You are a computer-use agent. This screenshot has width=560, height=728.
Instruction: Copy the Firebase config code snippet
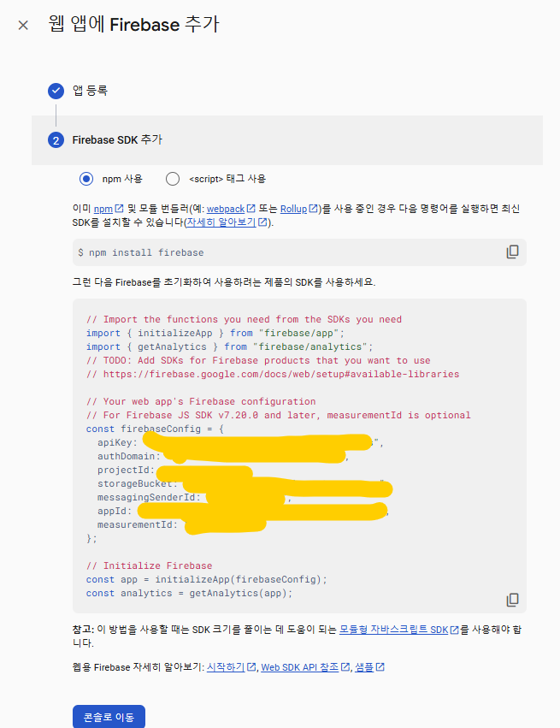point(512,600)
